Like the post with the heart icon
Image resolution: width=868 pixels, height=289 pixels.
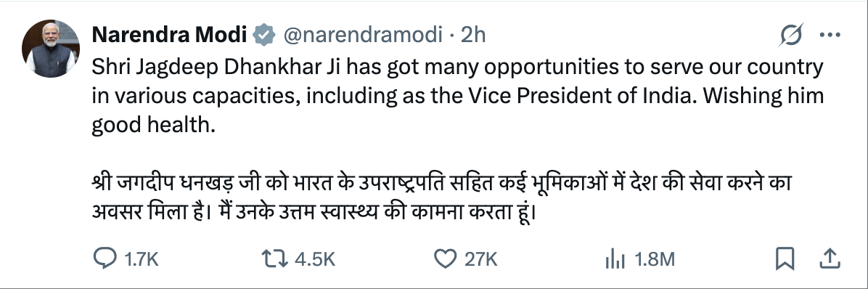[x=445, y=259]
